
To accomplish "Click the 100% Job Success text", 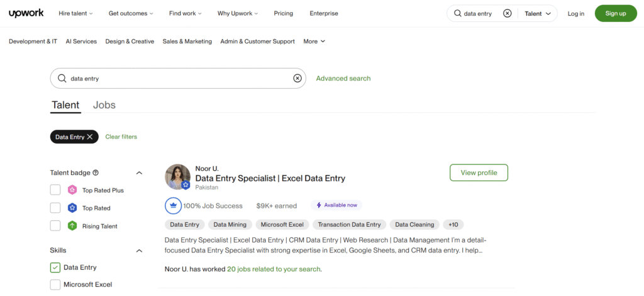I will [x=213, y=205].
